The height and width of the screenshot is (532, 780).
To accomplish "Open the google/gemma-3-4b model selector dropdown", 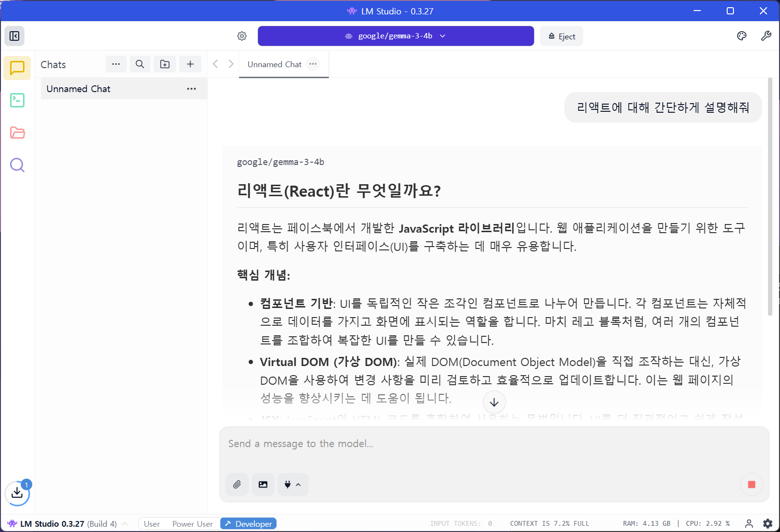I will coord(396,36).
